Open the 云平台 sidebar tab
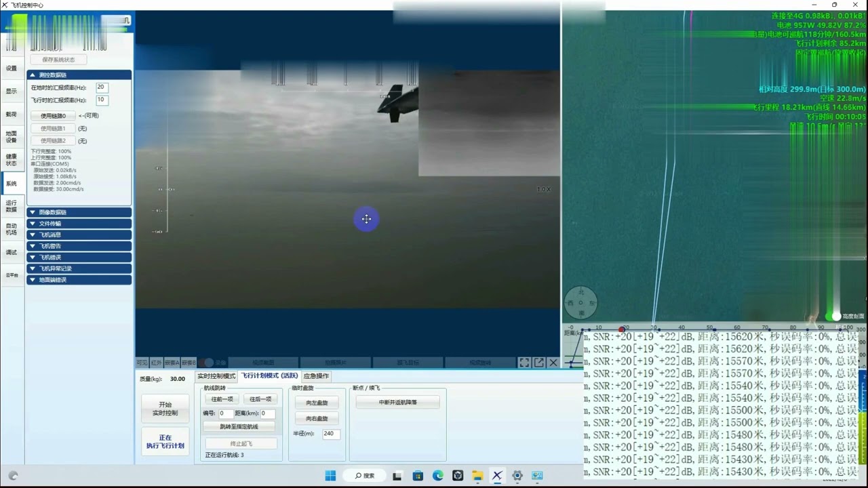Screen dimensions: 868x488 pyautogui.click(x=12, y=275)
